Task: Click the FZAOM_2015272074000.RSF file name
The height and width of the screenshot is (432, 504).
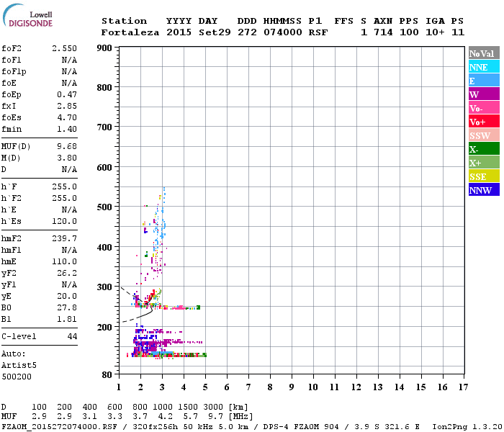Action: (x=60, y=426)
